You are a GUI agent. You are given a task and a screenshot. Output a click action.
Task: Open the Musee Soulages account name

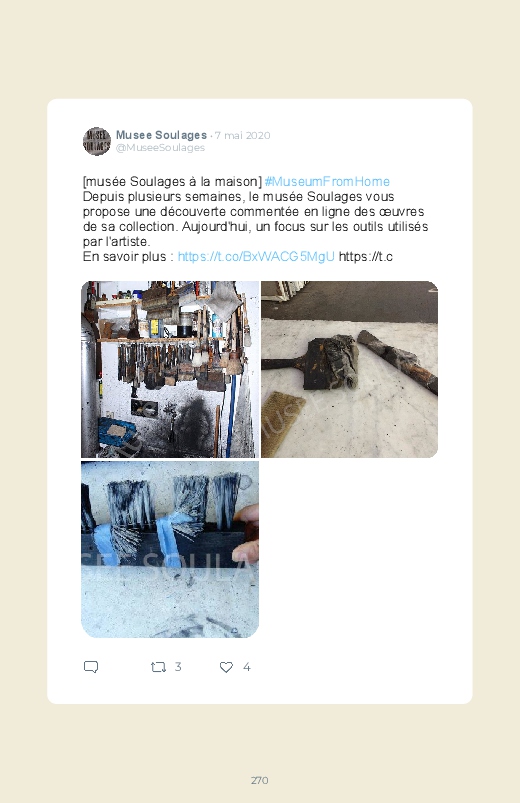tap(161, 135)
